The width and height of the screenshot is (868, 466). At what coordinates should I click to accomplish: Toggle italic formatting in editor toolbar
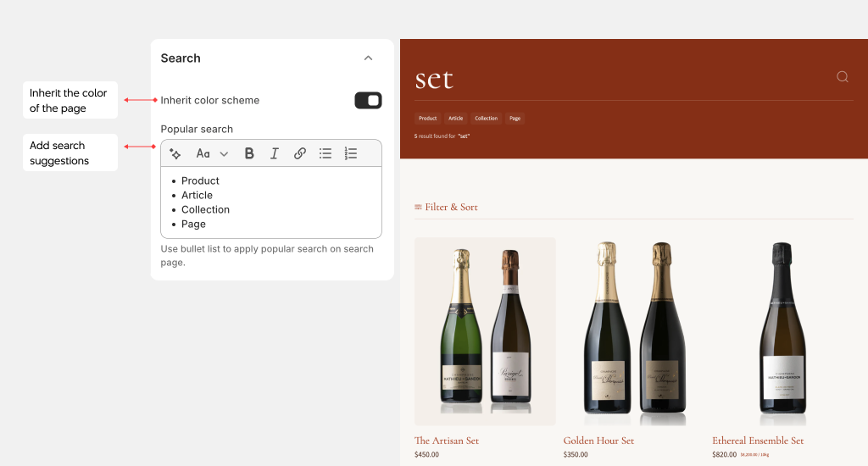275,153
